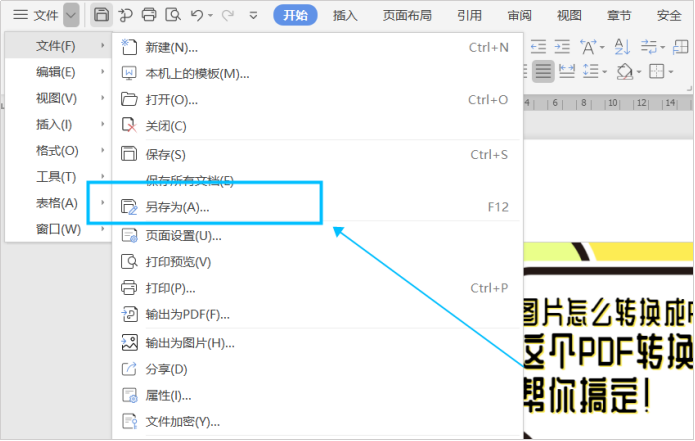Click the printer icon in quick toolbar
The height and width of the screenshot is (441, 695).
(149, 15)
